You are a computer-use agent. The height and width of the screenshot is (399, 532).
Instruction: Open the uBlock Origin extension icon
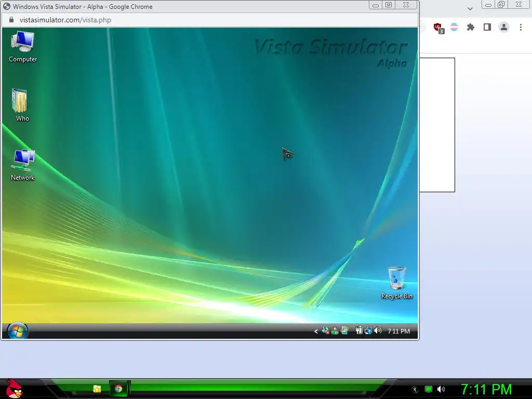point(438,28)
